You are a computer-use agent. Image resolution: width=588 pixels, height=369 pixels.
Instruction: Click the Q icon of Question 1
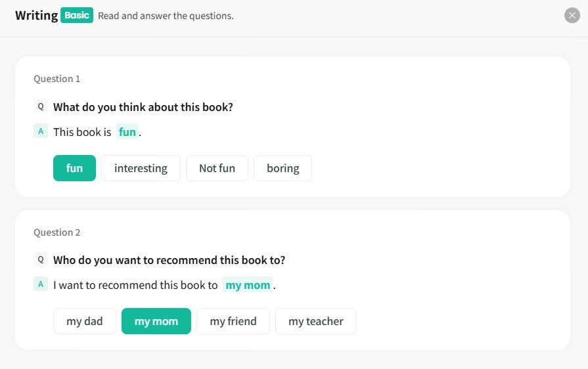41,106
